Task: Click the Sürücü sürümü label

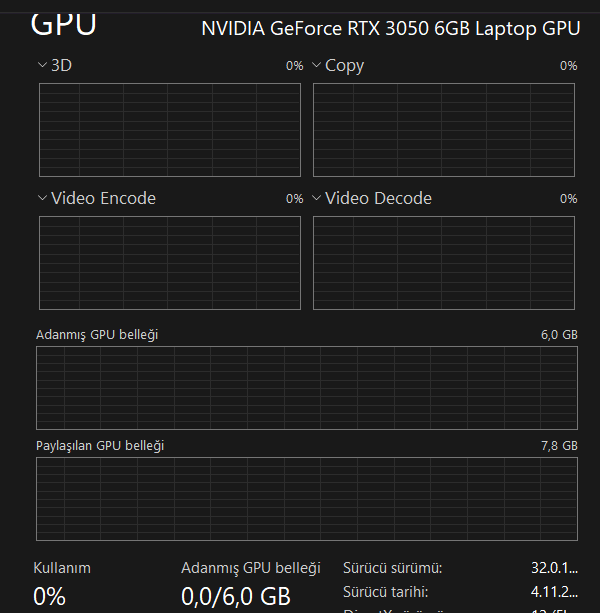Action: pyautogui.click(x=392, y=568)
